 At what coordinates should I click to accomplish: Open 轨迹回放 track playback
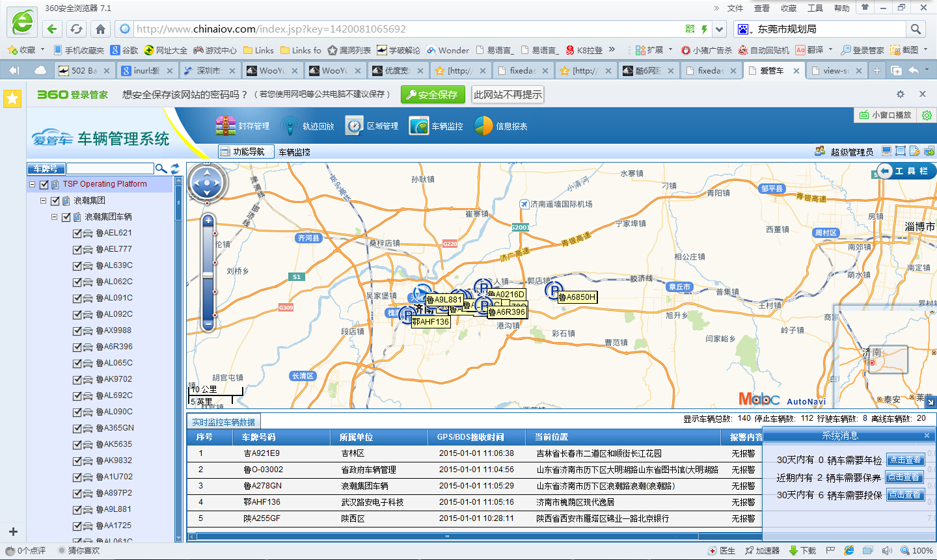290,126
